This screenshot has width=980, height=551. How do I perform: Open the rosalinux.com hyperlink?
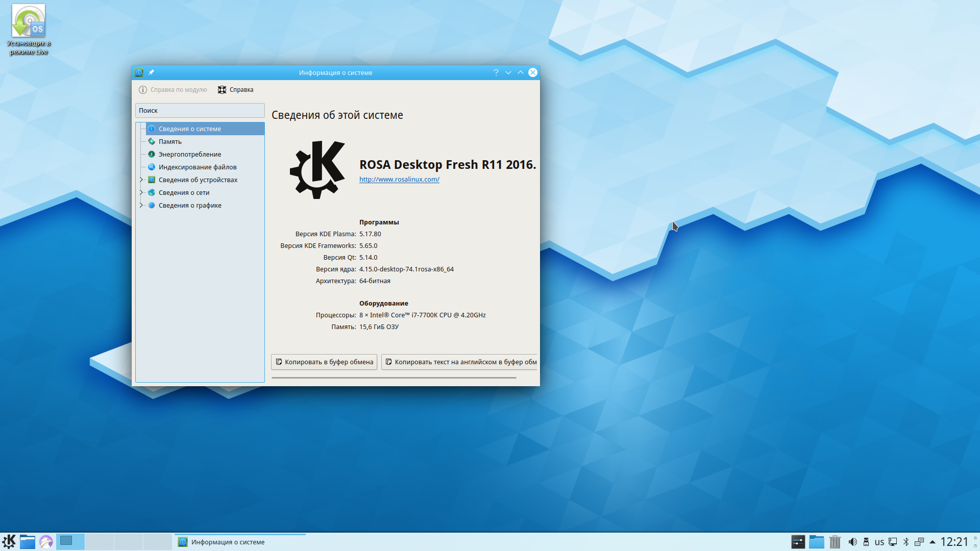click(x=399, y=179)
